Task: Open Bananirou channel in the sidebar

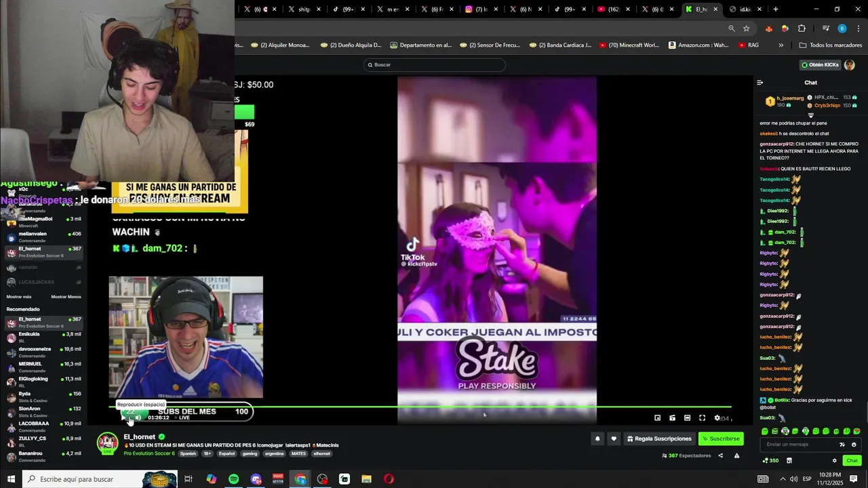Action: 43,456
